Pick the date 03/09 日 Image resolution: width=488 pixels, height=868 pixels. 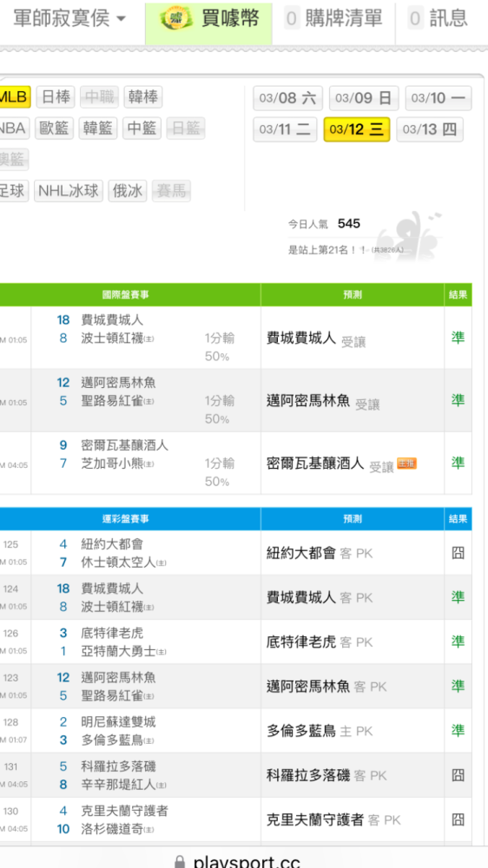click(x=363, y=99)
